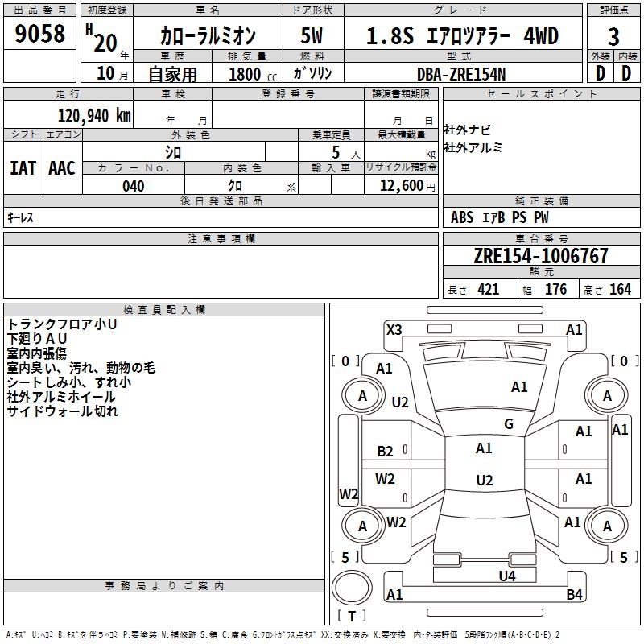This screenshot has height=644, width=644.
Task: Click the color number 040
Action: (x=134, y=186)
